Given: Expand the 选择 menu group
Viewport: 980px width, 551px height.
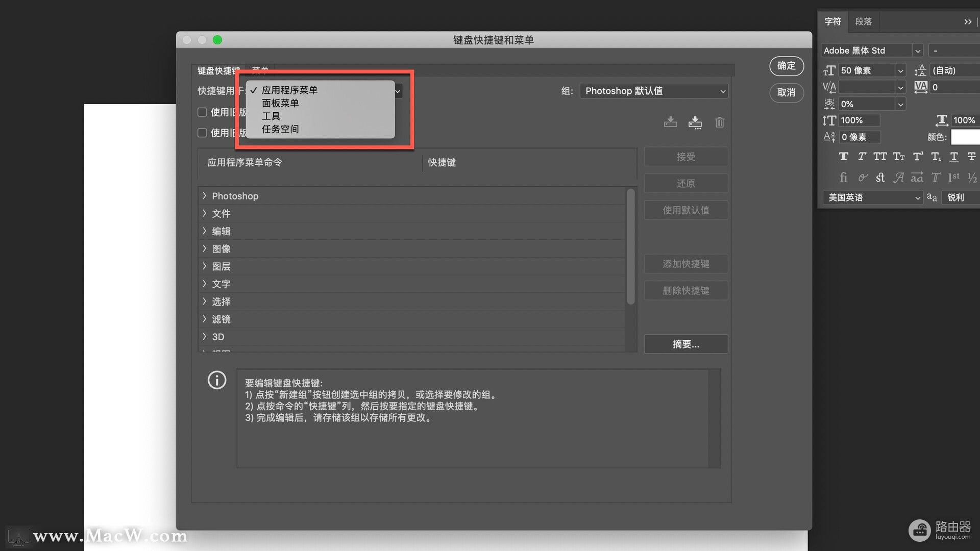Looking at the screenshot, I should [204, 302].
